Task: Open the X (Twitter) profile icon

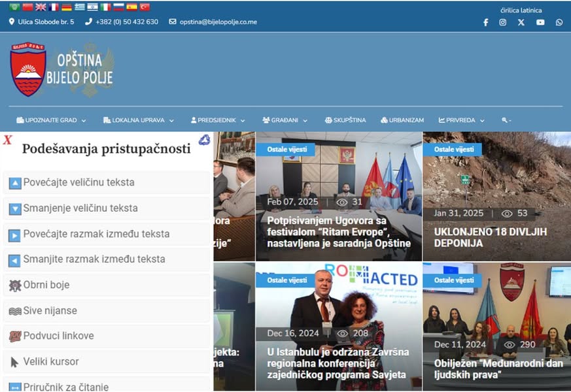Action: 521,23
